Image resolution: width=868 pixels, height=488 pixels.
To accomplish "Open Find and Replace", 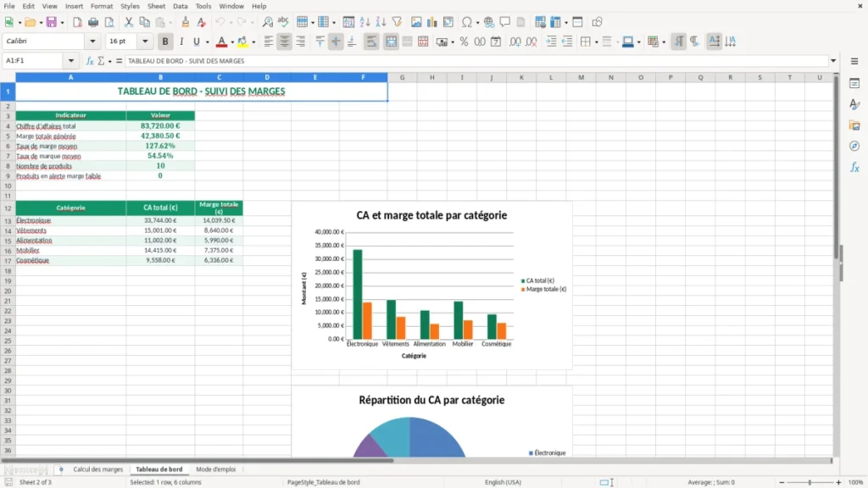I will tap(267, 22).
